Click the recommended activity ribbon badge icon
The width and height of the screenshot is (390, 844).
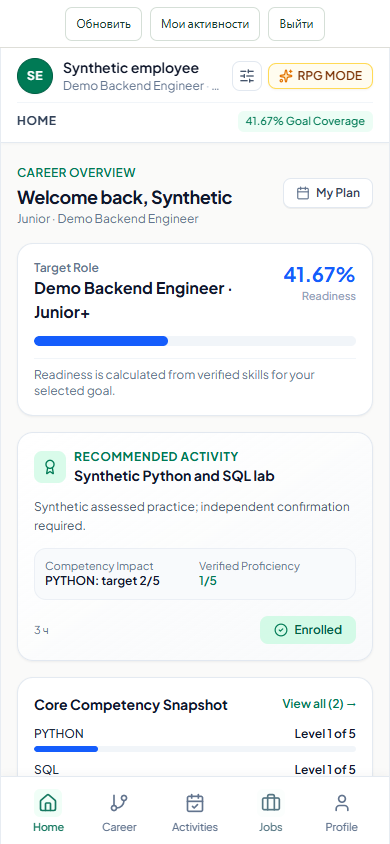click(50, 467)
